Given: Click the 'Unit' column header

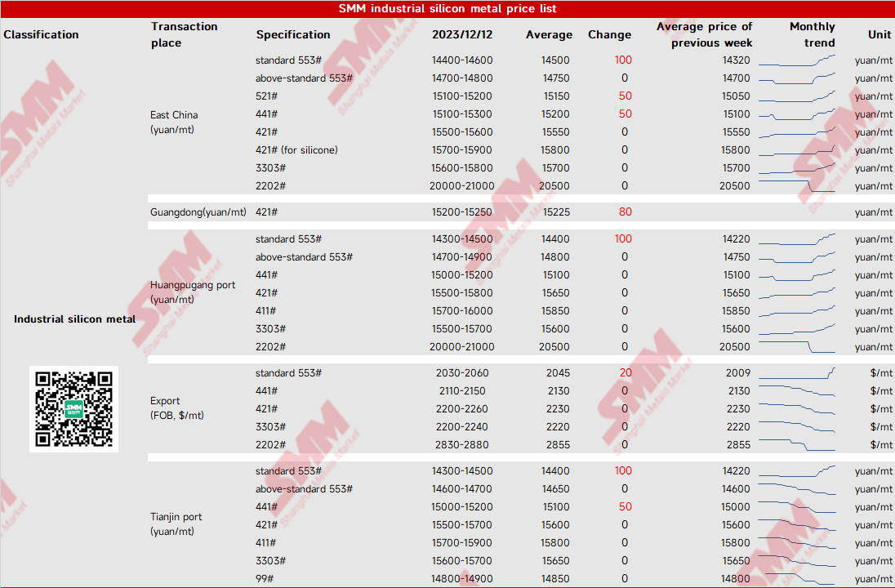Looking at the screenshot, I should click(x=879, y=34).
